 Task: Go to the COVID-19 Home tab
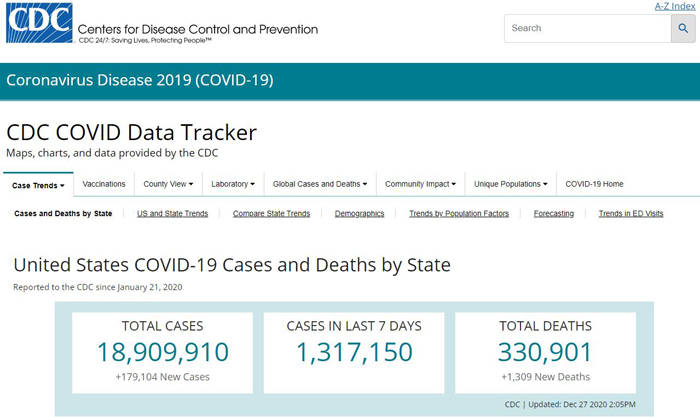click(x=595, y=184)
